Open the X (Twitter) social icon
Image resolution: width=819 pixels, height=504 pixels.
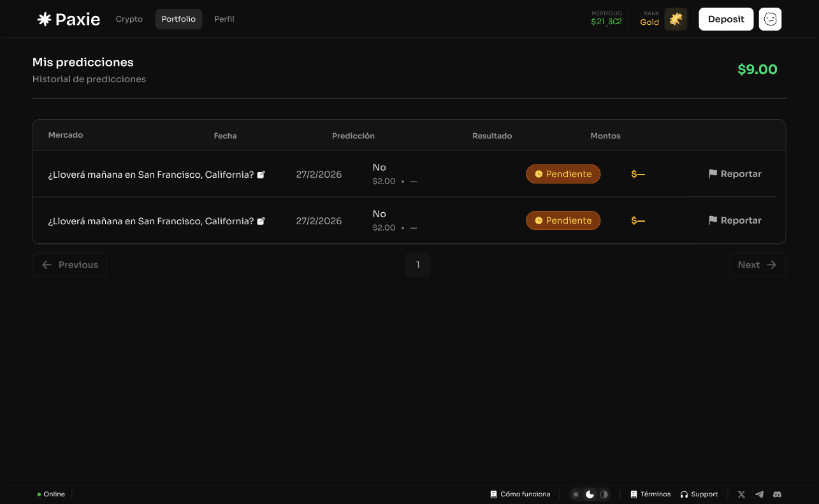741,494
